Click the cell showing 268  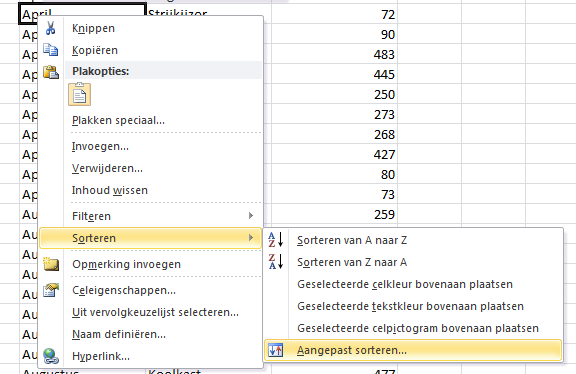pos(334,134)
